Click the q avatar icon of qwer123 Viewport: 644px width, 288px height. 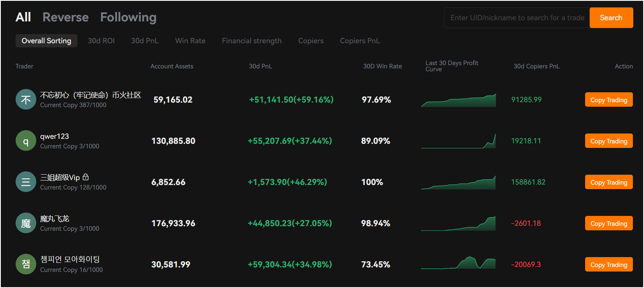coord(26,141)
